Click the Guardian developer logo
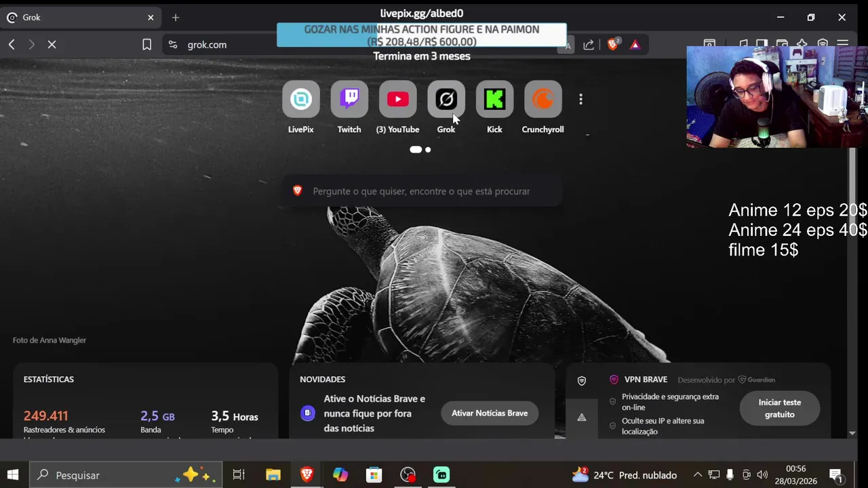 (x=757, y=380)
